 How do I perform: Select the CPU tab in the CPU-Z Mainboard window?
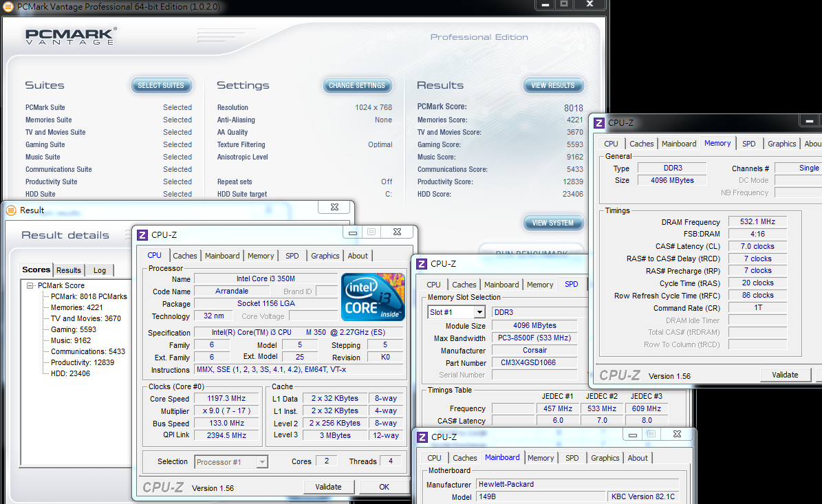tap(434, 458)
